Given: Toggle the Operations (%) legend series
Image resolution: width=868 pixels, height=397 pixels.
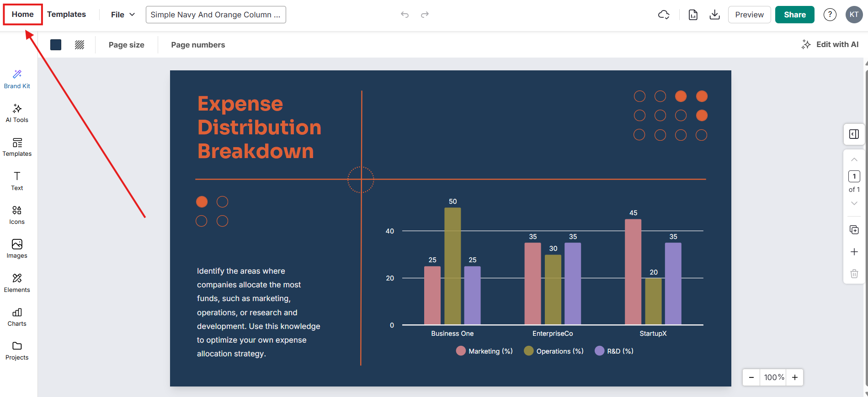Looking at the screenshot, I should click(x=554, y=351).
